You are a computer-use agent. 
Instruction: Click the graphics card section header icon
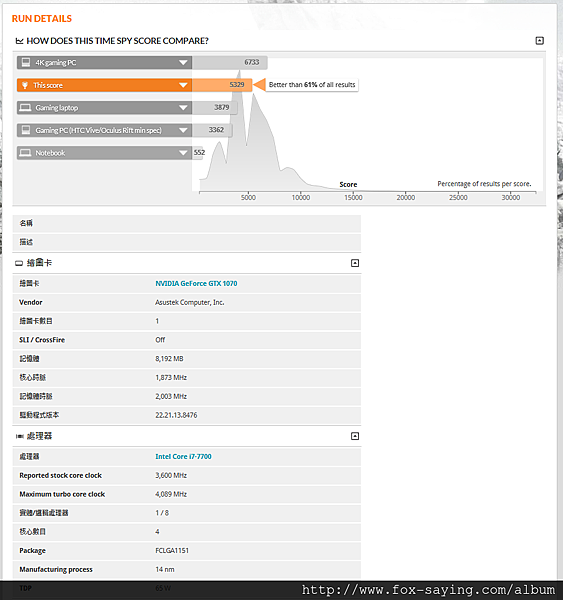pos(19,263)
